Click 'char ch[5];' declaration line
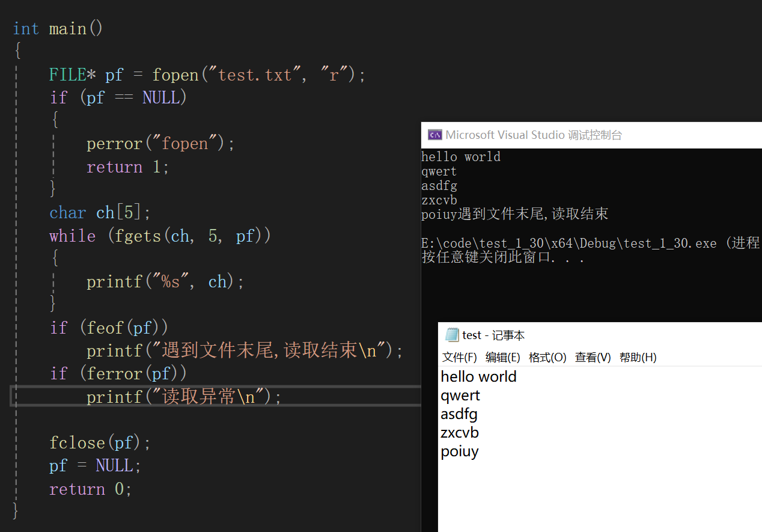The image size is (762, 532). click(100, 213)
